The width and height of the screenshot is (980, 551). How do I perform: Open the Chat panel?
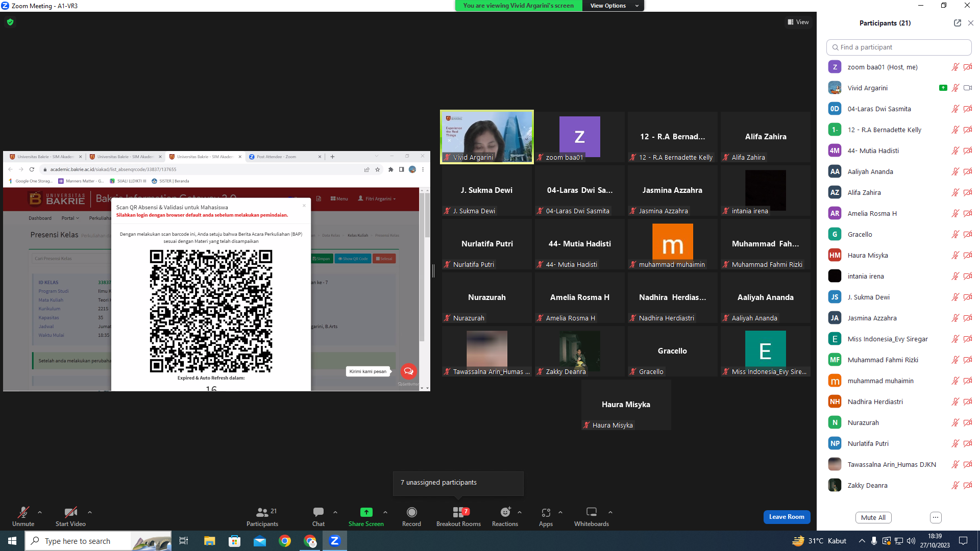click(318, 516)
